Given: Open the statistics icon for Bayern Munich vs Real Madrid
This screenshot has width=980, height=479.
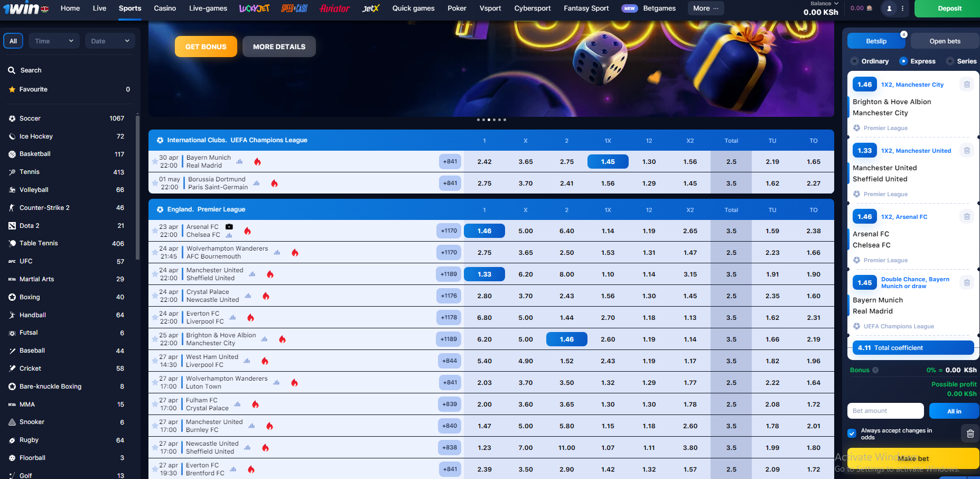Looking at the screenshot, I should pyautogui.click(x=239, y=162).
